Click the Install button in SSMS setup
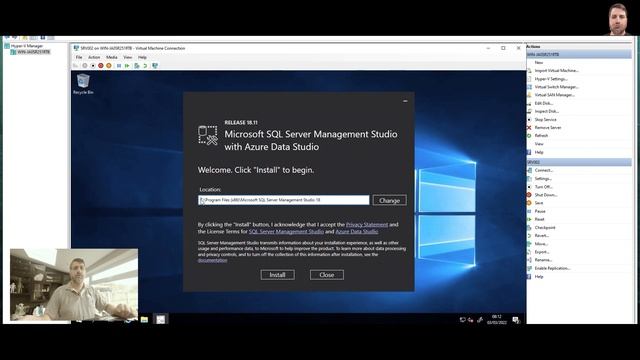Image resolution: width=640 pixels, height=360 pixels. click(x=278, y=275)
